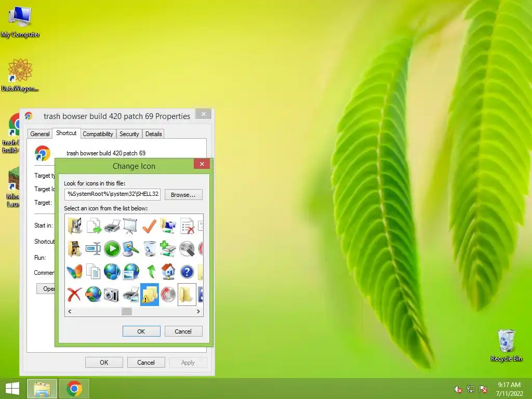Viewport: 532px width, 399px height.
Task: Click the icon file path field
Action: tap(112, 194)
